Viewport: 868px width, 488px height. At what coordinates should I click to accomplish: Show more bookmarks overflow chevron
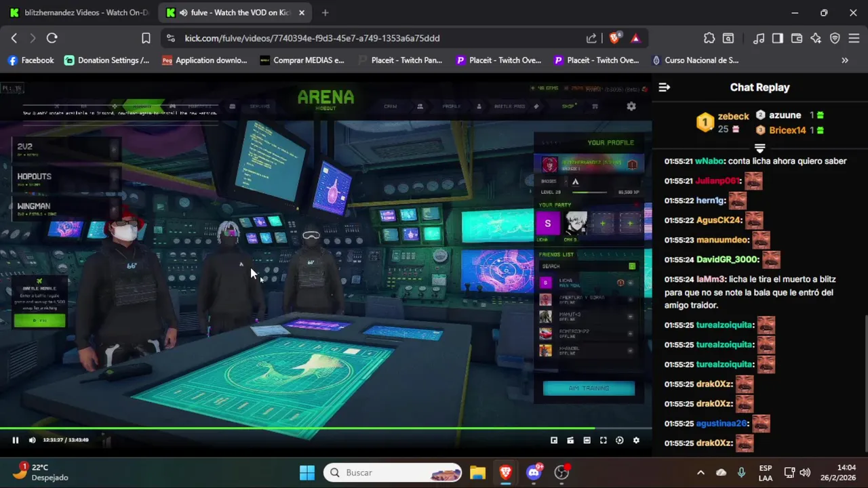point(845,60)
